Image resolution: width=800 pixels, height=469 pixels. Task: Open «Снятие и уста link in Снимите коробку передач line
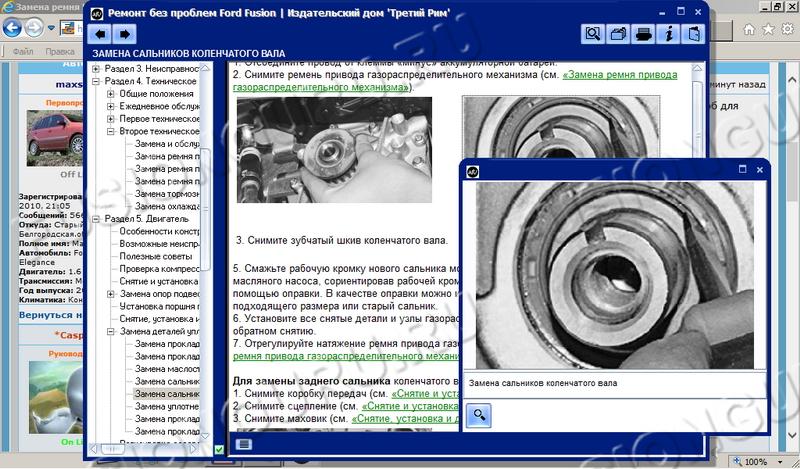point(426,394)
